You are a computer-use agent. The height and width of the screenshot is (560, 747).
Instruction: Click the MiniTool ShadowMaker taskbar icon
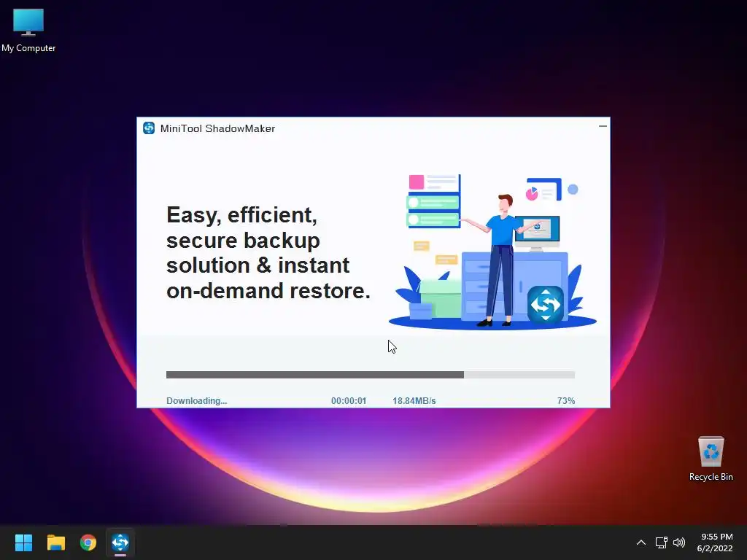[120, 542]
